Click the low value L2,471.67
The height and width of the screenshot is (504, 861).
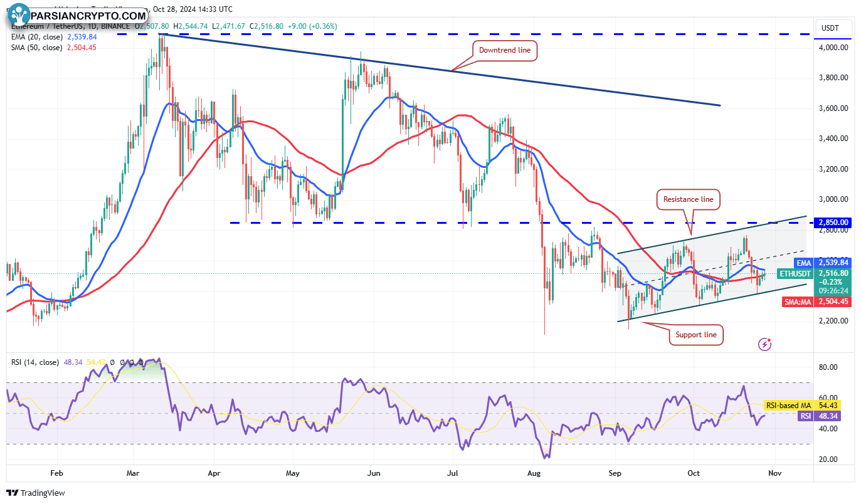point(230,26)
